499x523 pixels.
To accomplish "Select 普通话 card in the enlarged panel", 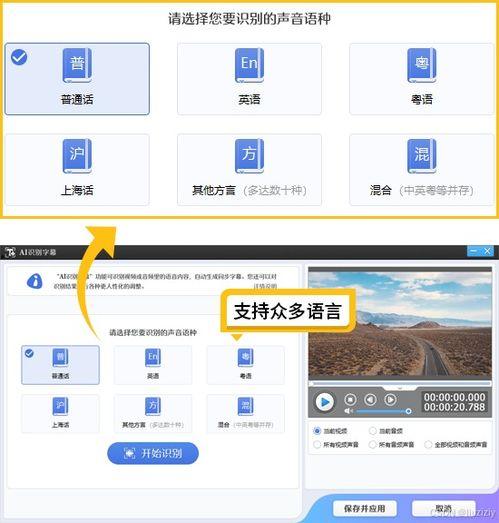I will (77, 79).
